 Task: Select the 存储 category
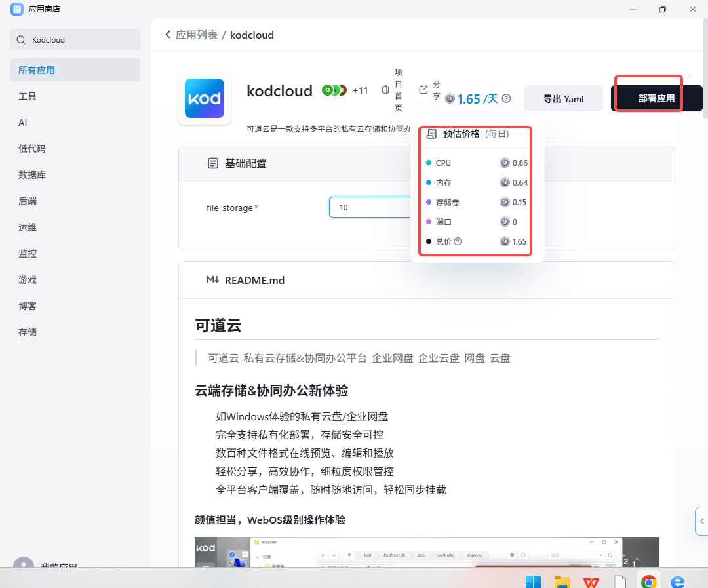(75, 332)
